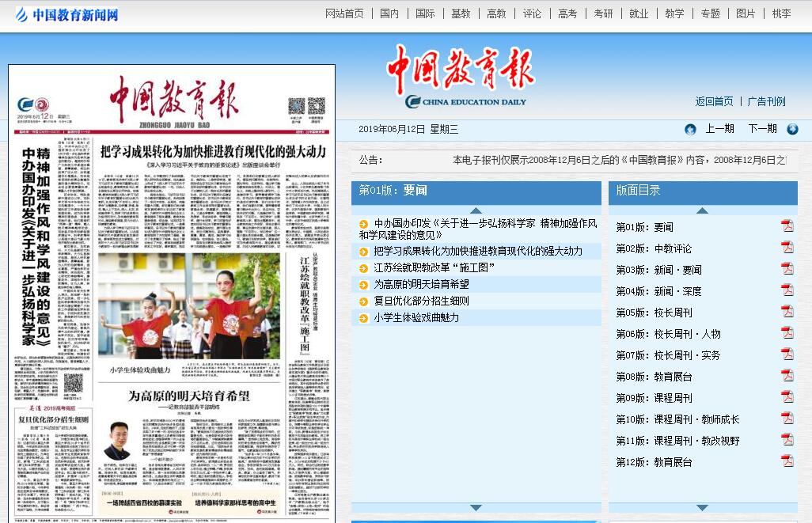Image resolution: width=812 pixels, height=523 pixels.
Task: Open PDF icon for 第10版 课程周刊·教师成长
Action: coord(787,418)
